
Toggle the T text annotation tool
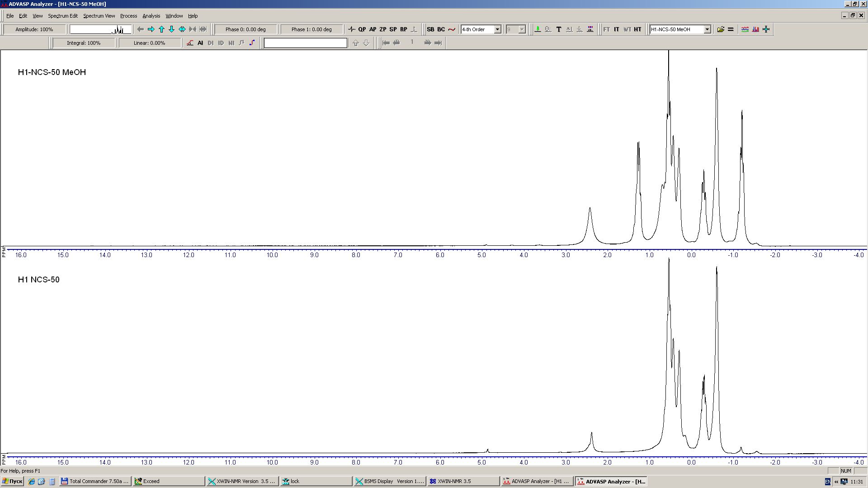pyautogui.click(x=559, y=29)
